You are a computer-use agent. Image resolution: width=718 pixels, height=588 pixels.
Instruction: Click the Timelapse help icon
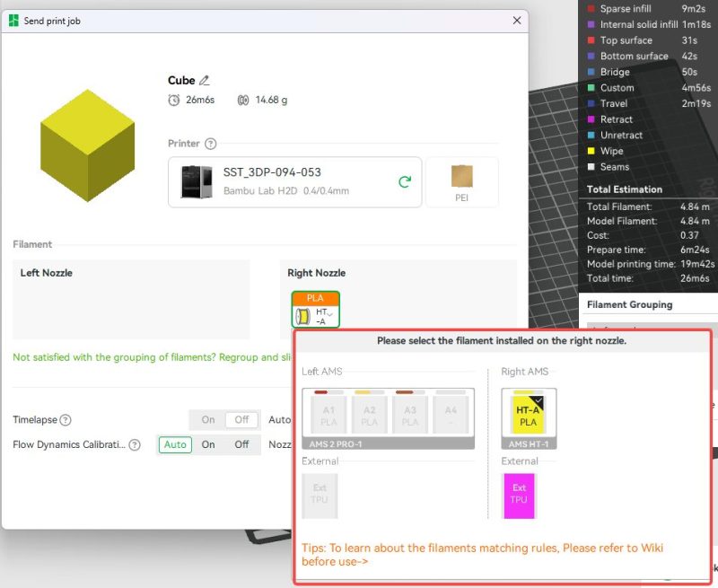66,420
